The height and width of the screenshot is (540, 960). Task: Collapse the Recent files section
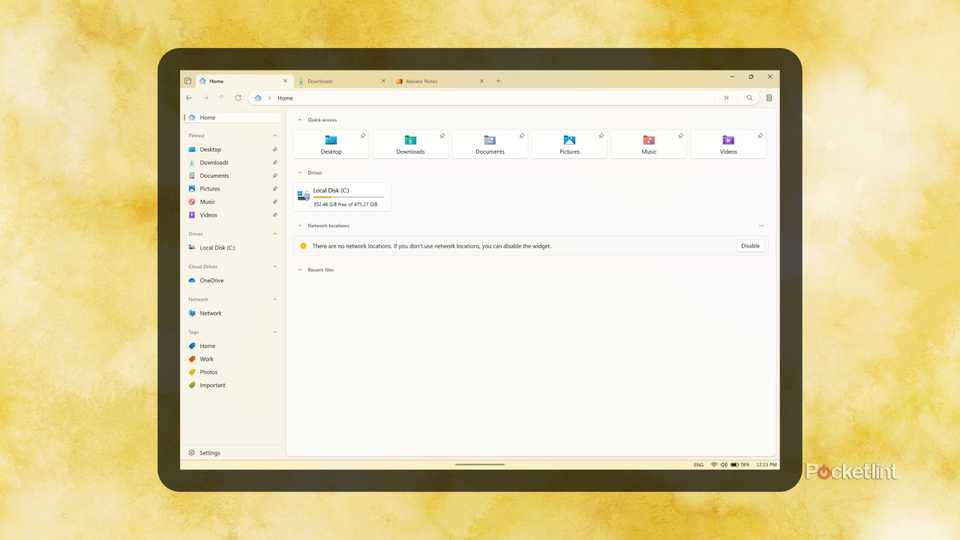(300, 270)
